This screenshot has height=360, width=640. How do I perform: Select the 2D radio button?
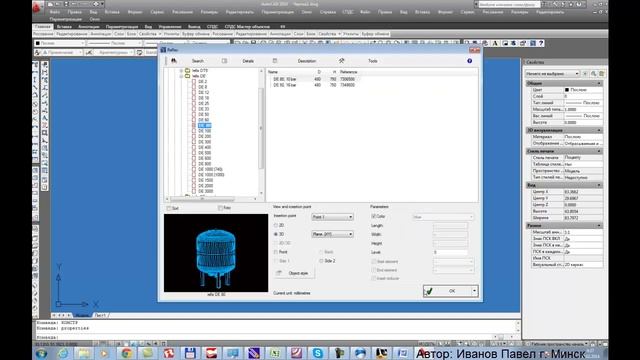276,225
